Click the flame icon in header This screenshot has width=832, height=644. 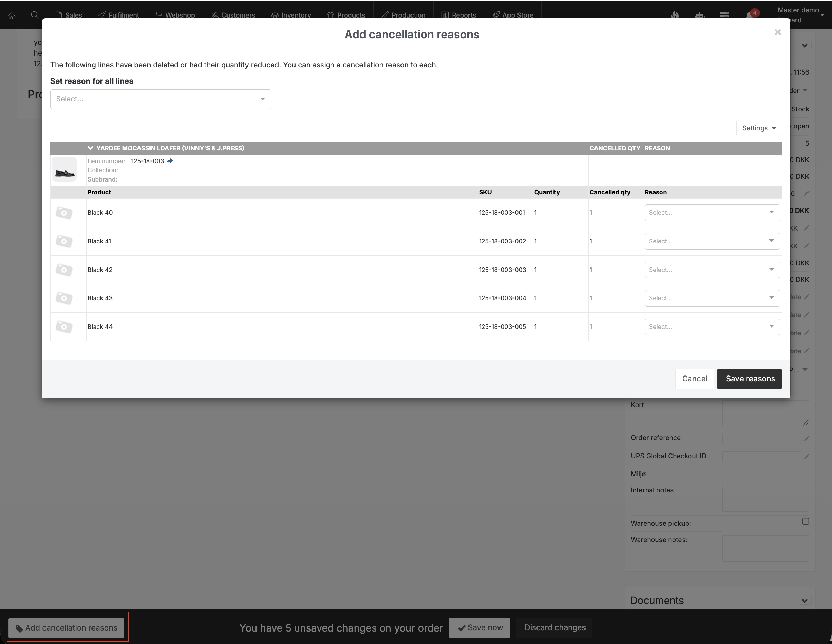coord(675,15)
